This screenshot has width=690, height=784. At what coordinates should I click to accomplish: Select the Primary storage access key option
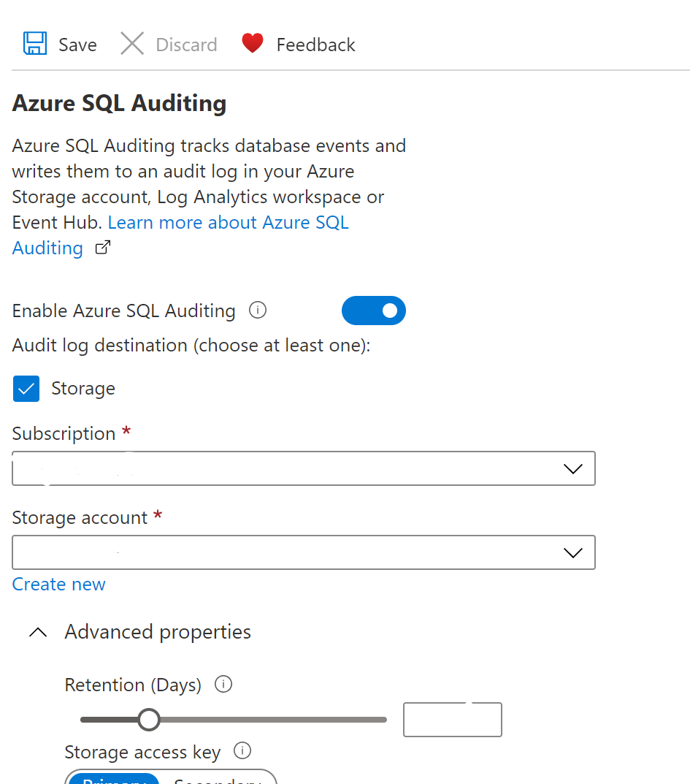pyautogui.click(x=112, y=779)
